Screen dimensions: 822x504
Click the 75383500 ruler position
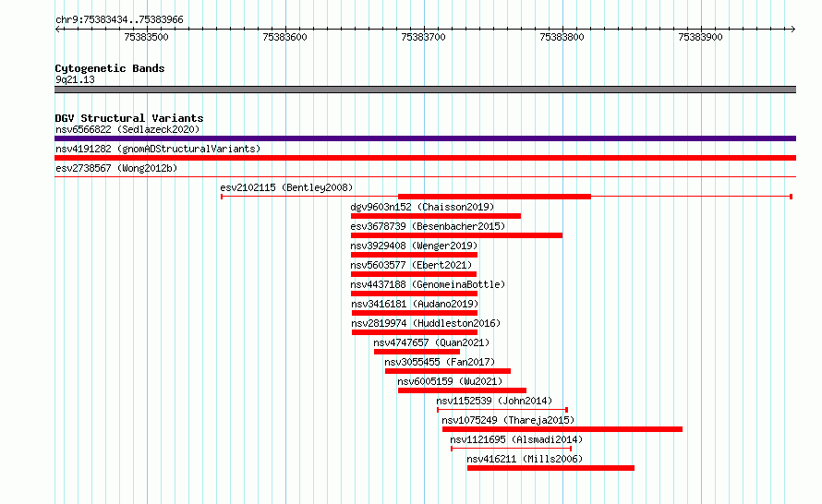146,37
